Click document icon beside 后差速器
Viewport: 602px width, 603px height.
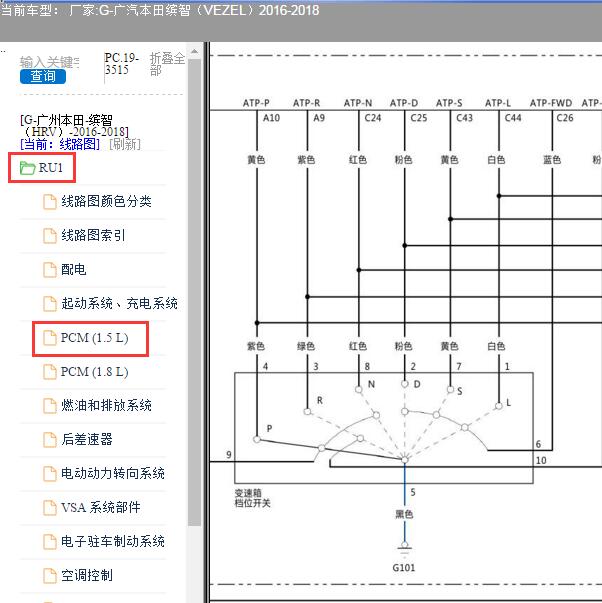[x=50, y=440]
